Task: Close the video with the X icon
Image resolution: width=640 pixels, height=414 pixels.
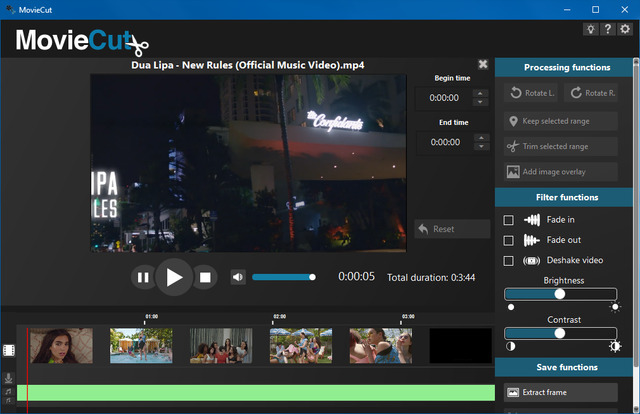Action: click(483, 64)
